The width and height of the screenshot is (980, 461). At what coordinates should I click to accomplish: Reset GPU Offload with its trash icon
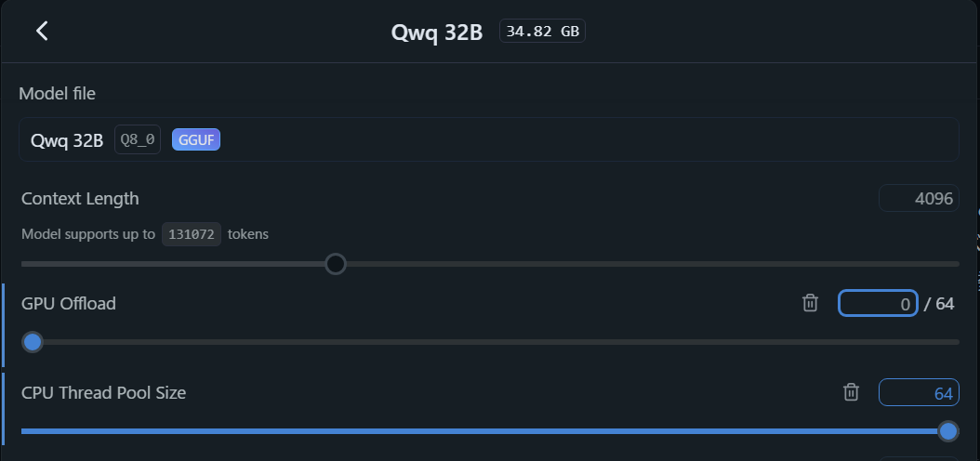click(x=811, y=303)
